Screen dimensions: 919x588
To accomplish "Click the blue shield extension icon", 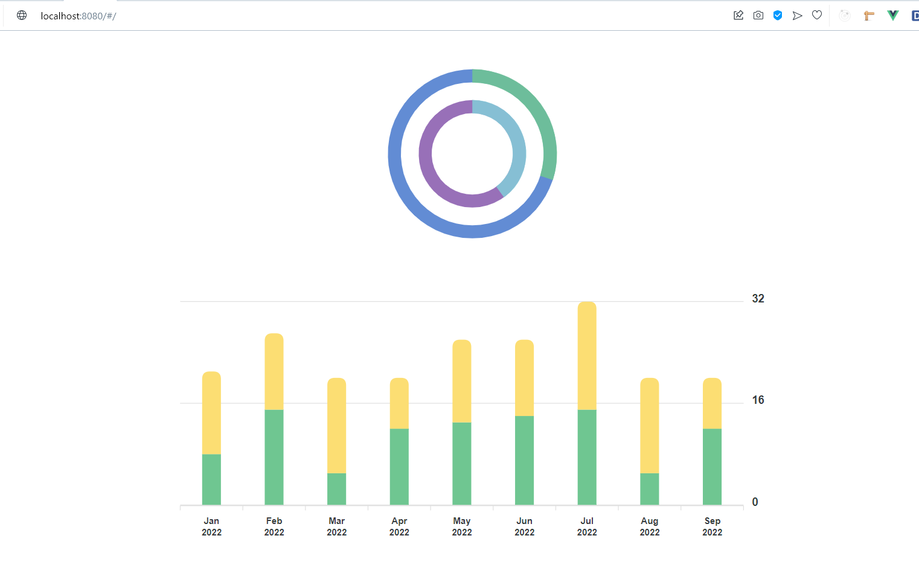I will click(x=778, y=15).
